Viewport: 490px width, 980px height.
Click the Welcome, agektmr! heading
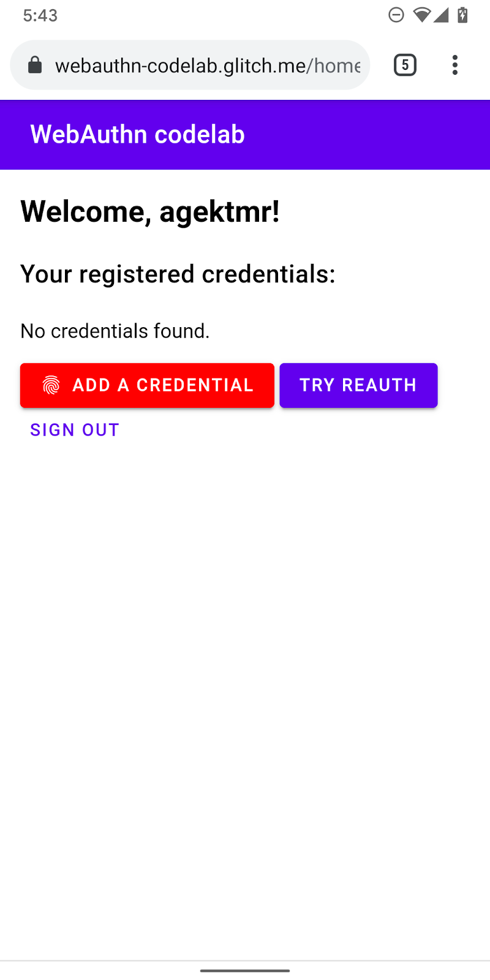150,212
